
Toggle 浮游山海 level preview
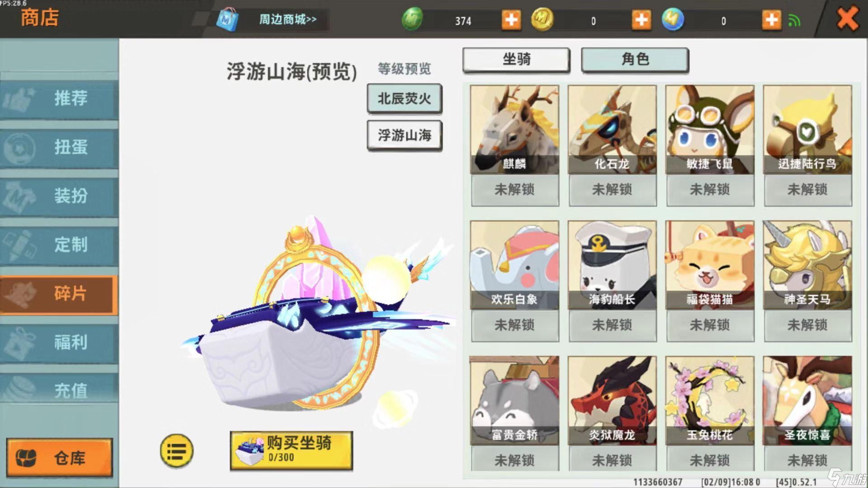coord(404,135)
